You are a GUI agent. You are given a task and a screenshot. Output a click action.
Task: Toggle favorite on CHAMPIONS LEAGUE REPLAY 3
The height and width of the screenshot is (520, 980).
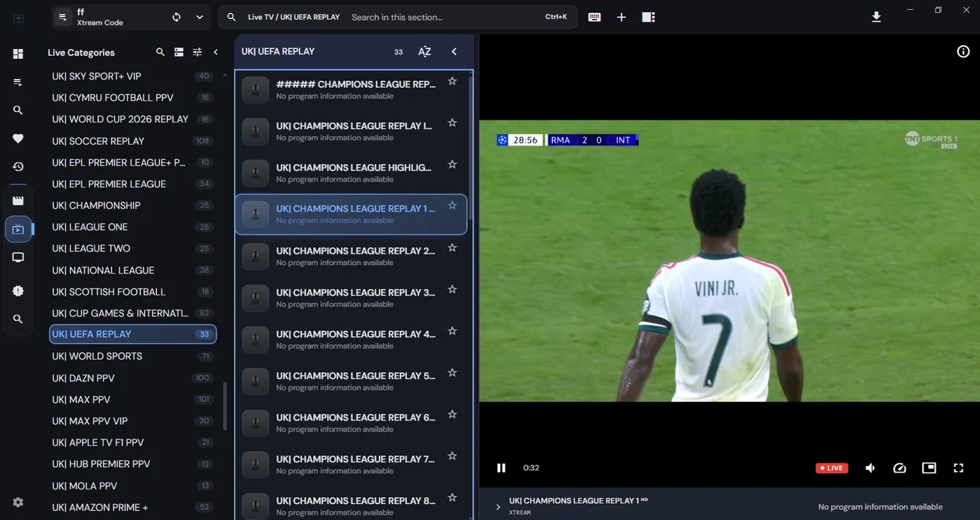click(452, 289)
